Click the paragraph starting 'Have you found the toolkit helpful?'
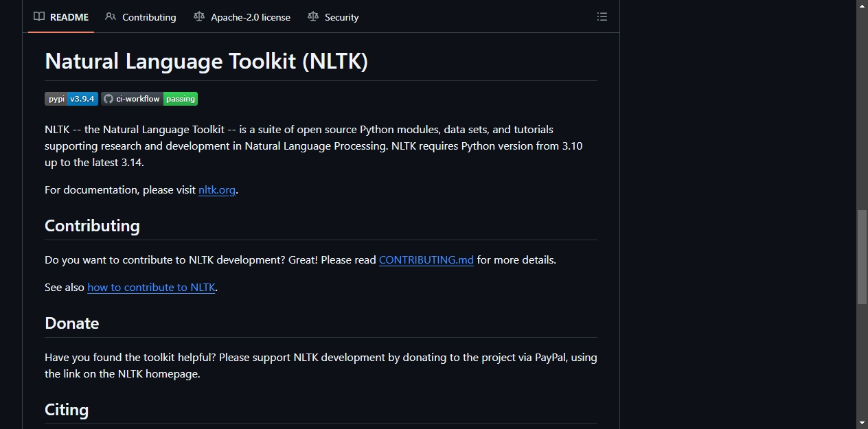Image resolution: width=868 pixels, height=429 pixels. click(x=321, y=366)
